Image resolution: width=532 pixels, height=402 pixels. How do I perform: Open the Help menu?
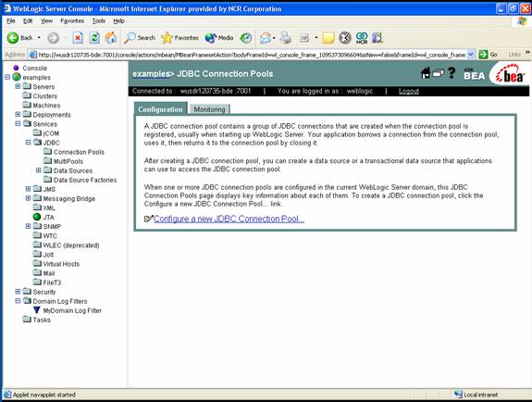pyautogui.click(x=118, y=21)
